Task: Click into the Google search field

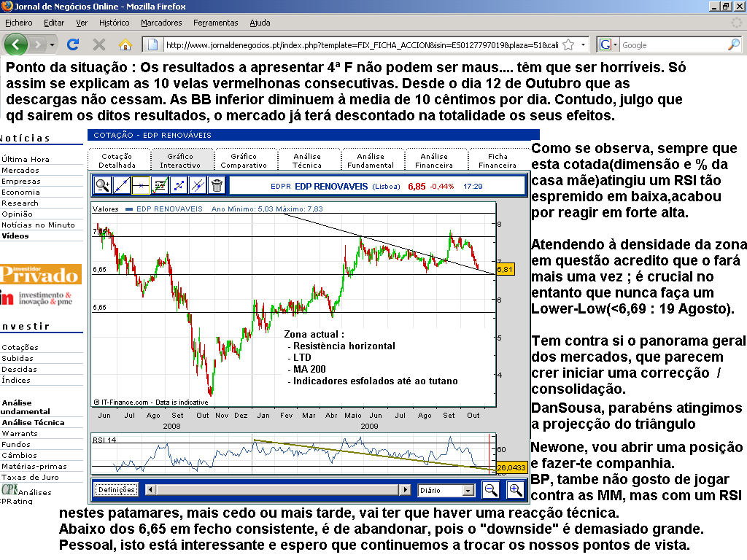Action: 673,44
